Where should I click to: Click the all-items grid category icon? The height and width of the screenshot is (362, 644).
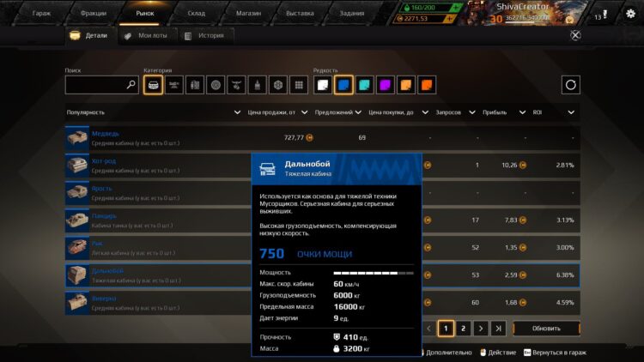click(298, 85)
